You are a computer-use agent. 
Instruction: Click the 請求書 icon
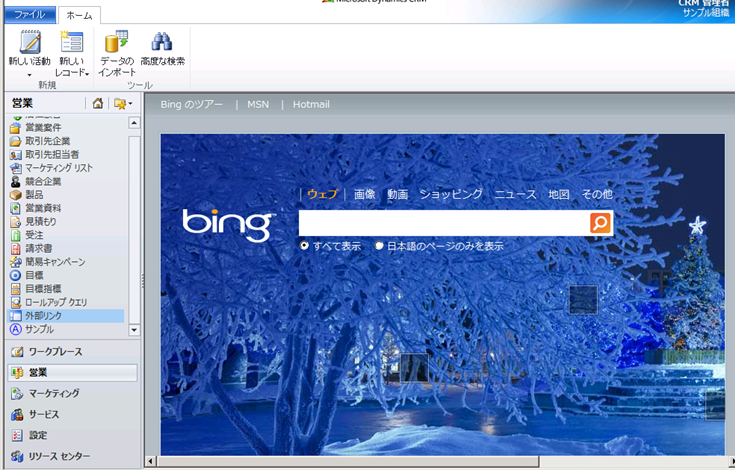click(15, 248)
